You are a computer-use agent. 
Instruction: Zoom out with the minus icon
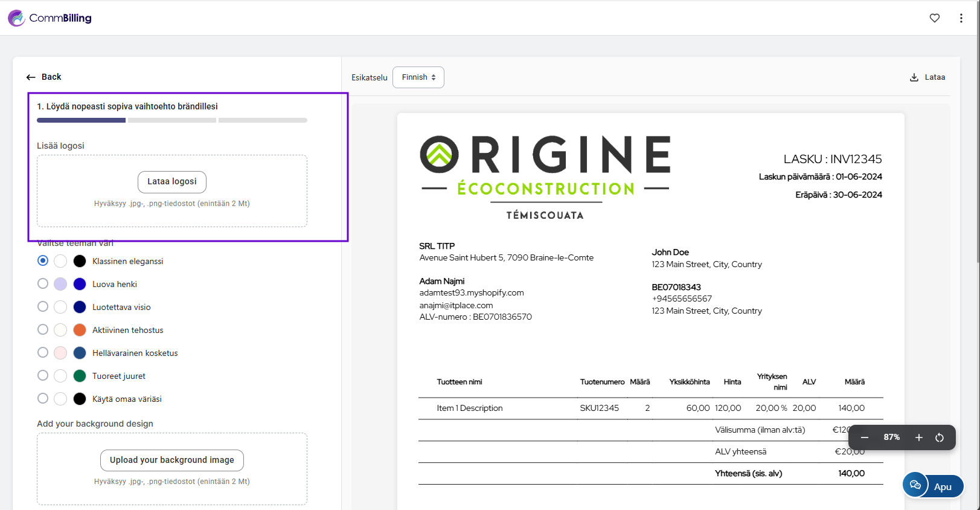coord(864,437)
